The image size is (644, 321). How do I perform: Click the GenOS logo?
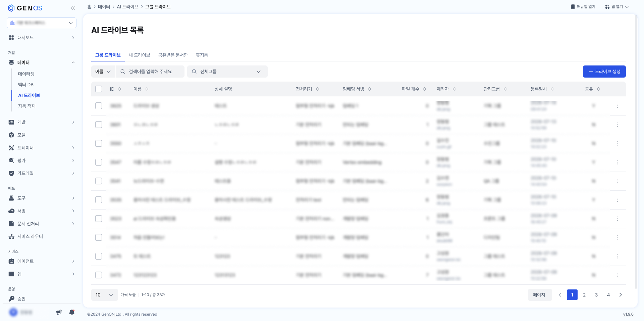click(x=25, y=8)
